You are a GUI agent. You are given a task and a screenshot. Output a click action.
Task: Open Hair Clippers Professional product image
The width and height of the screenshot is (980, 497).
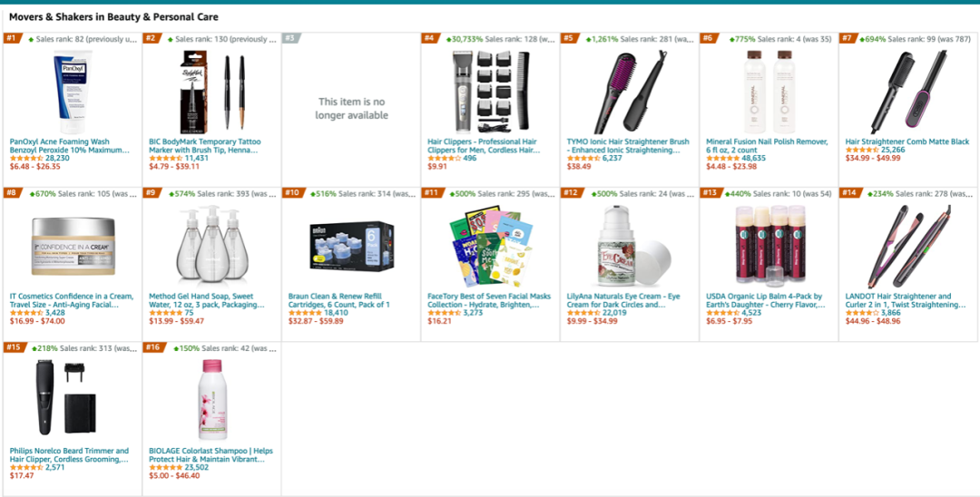(490, 91)
